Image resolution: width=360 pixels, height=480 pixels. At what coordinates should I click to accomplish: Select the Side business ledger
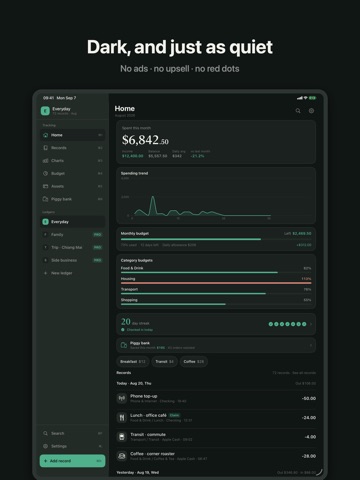[73, 260]
